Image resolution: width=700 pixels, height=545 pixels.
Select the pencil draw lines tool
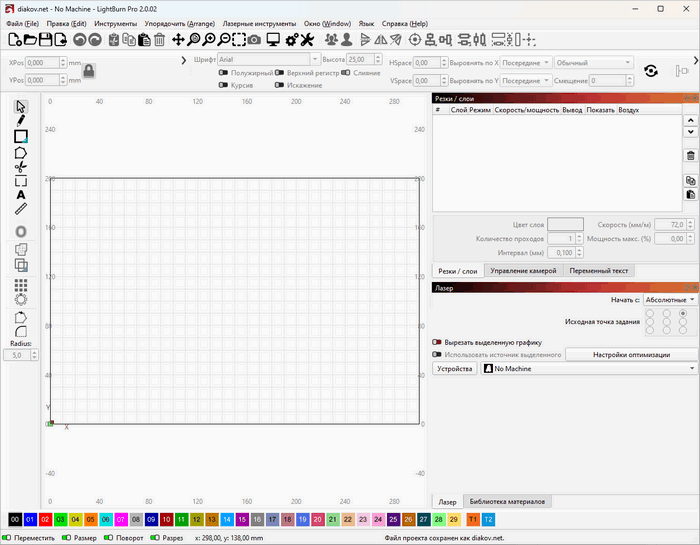pyautogui.click(x=21, y=120)
